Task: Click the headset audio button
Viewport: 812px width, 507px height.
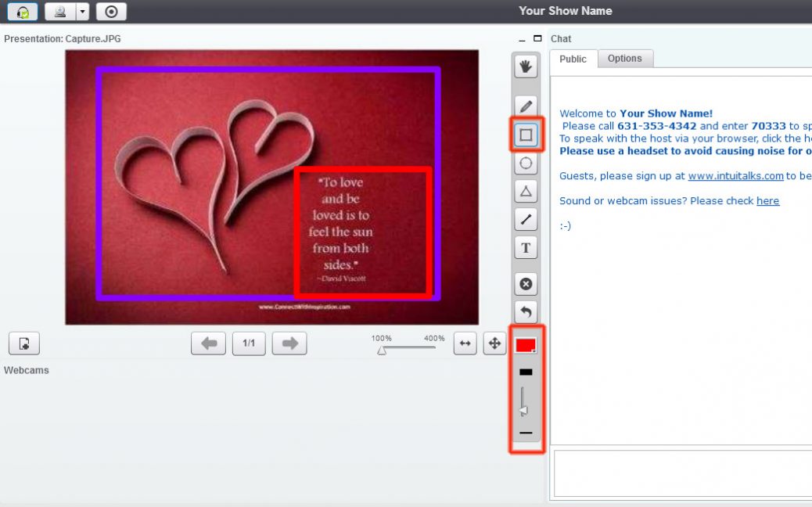Action: pyautogui.click(x=22, y=12)
